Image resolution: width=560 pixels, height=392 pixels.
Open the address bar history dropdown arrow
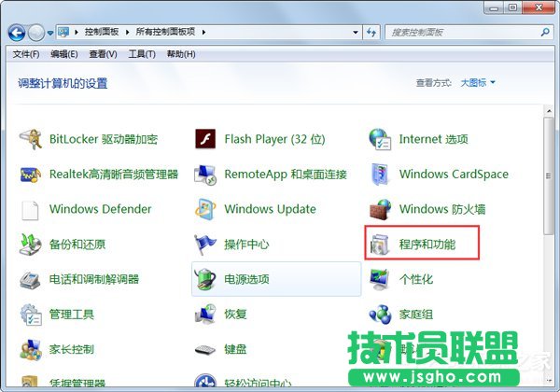(359, 33)
